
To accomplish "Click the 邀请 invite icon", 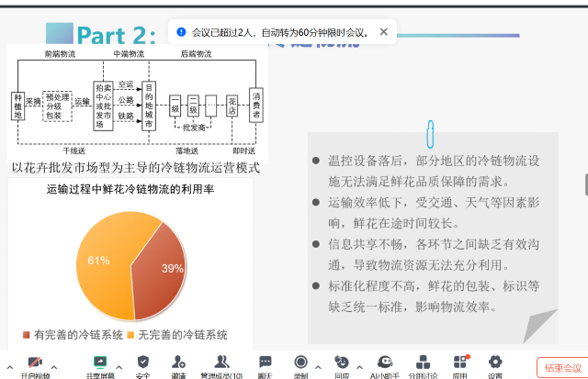I will click(x=178, y=363).
